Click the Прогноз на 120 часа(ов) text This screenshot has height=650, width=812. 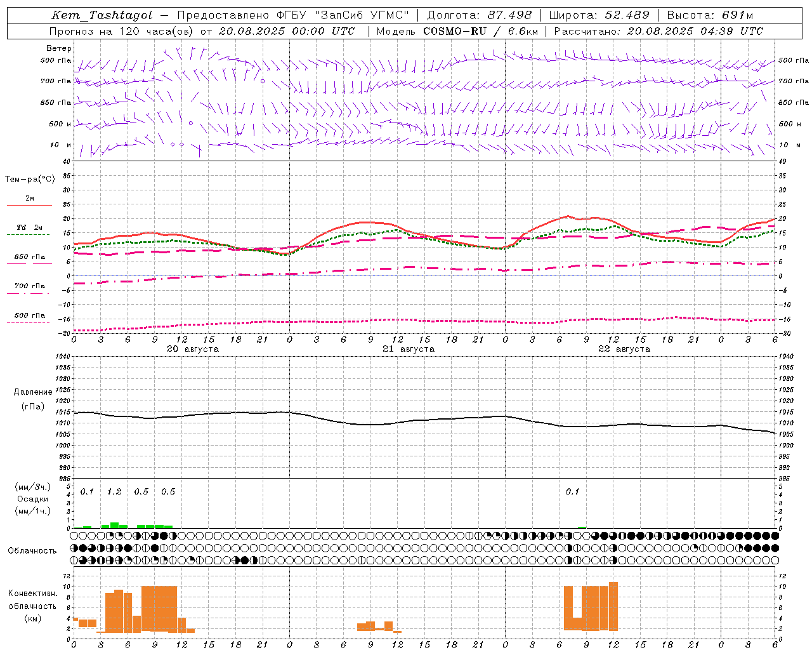[x=122, y=31]
